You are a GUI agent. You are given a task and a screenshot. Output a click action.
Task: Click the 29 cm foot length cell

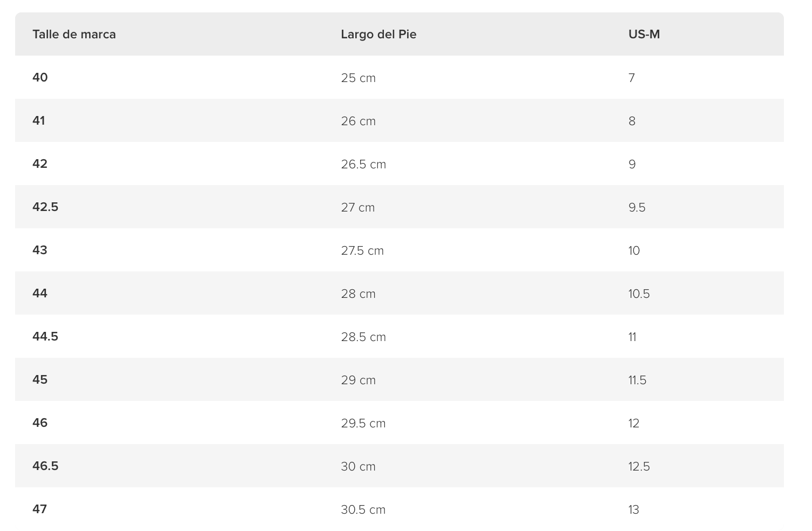(x=358, y=380)
